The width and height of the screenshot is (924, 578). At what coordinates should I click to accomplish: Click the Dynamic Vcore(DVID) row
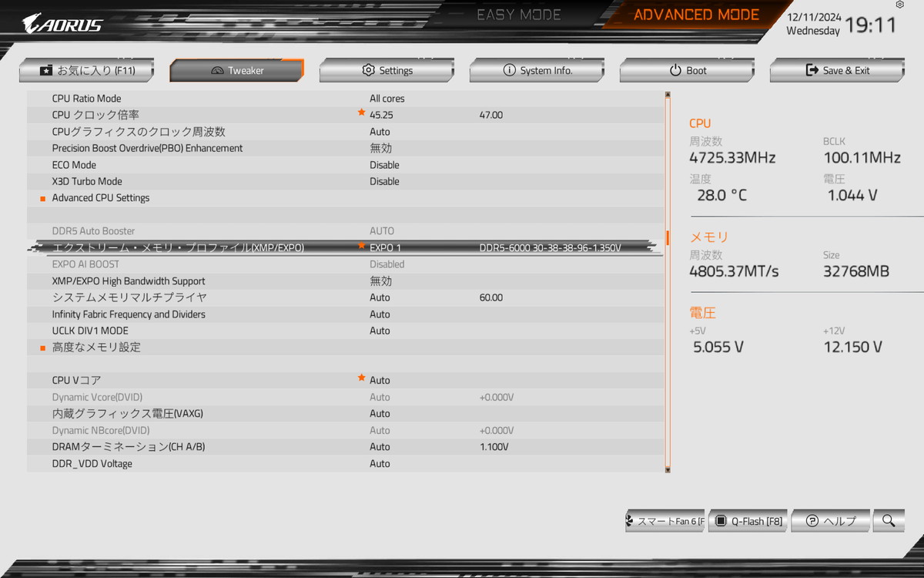click(x=346, y=398)
